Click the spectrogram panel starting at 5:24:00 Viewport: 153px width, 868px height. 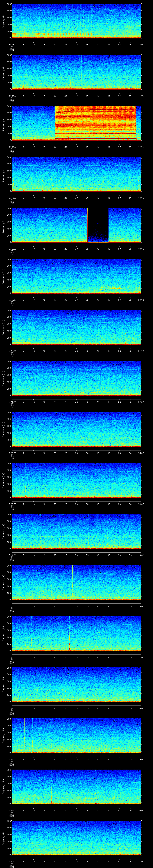(77, 531)
